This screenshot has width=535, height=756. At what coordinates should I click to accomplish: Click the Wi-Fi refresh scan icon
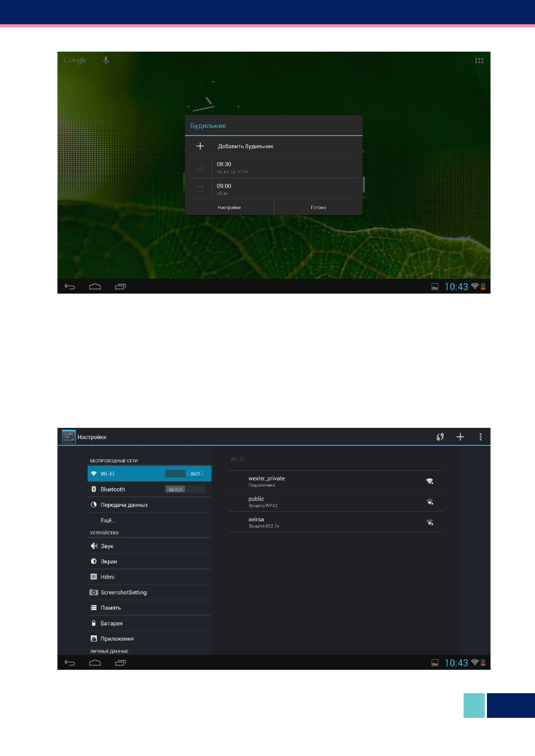[x=440, y=437]
